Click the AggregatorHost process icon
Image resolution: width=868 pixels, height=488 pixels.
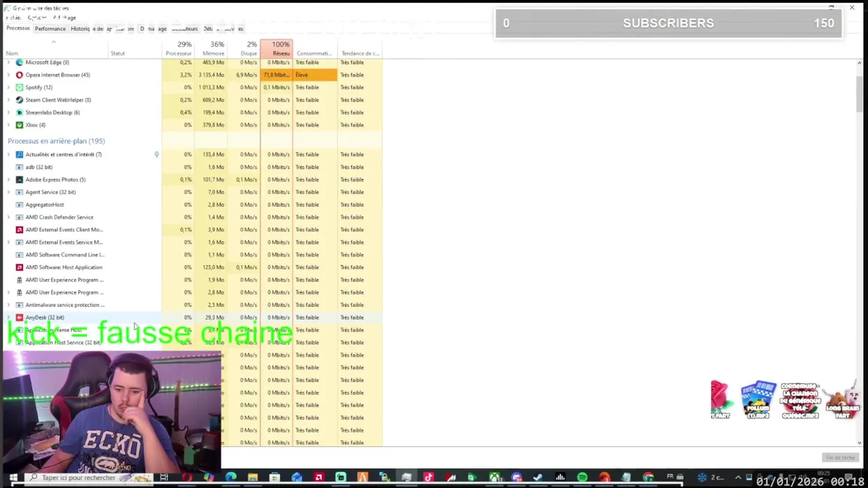tap(19, 205)
